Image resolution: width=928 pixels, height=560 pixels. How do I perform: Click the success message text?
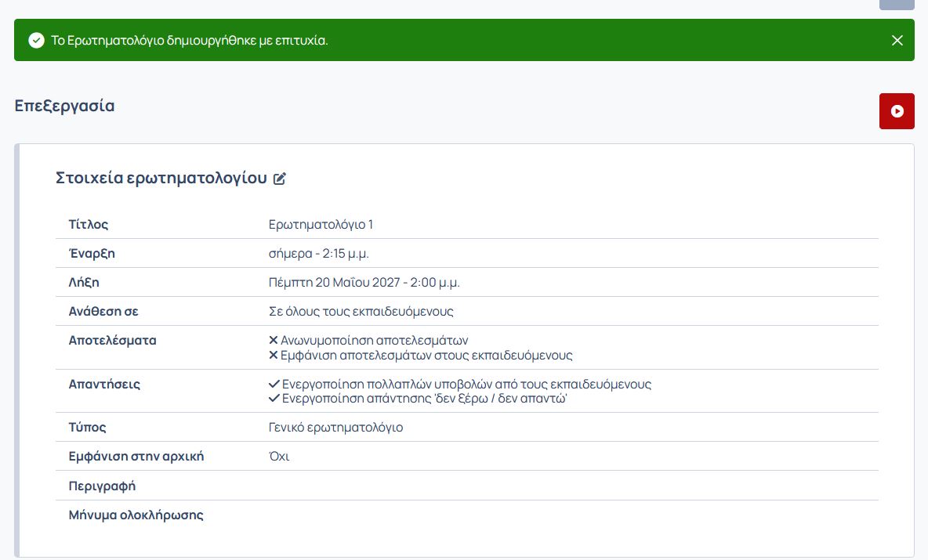click(x=189, y=40)
